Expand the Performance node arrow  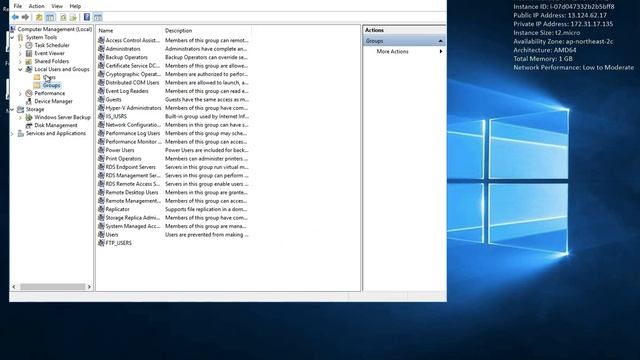[x=20, y=93]
